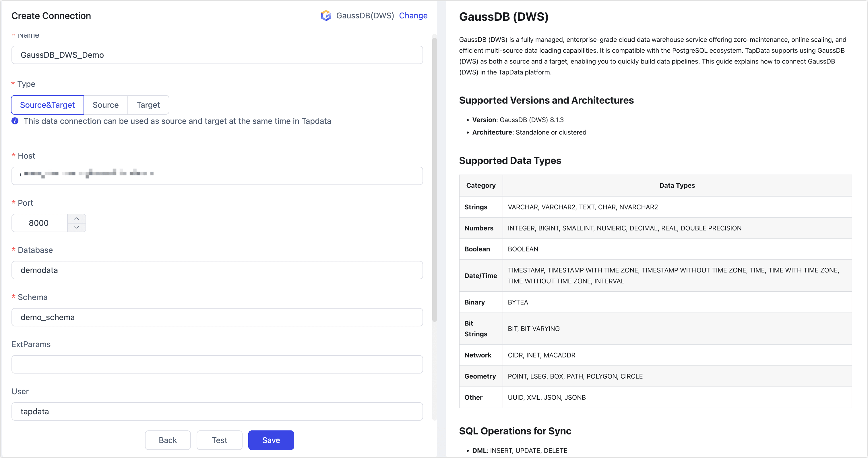Click the blue info icon below the Type selector
Screen dimensions: 868x458
pos(15,121)
